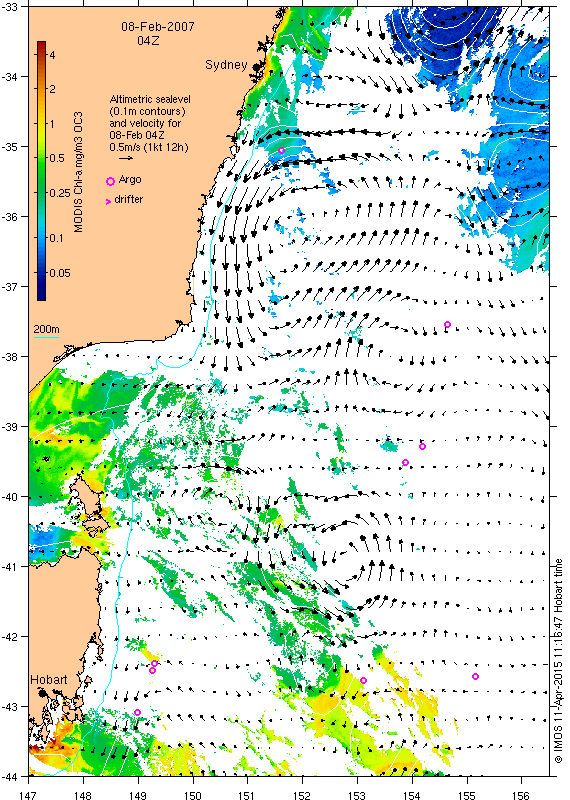The width and height of the screenshot is (570, 800).
Task: Click the latitude label '-41'
Action: click(x=9, y=566)
